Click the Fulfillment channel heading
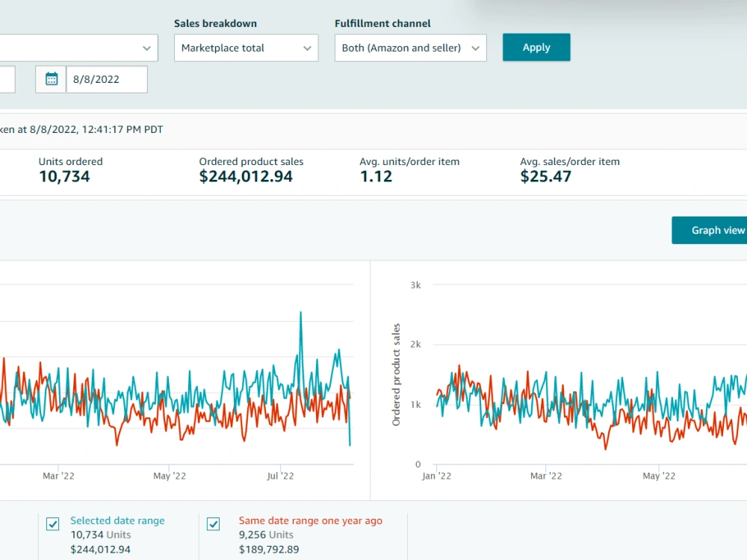The height and width of the screenshot is (560, 747). pyautogui.click(x=382, y=23)
